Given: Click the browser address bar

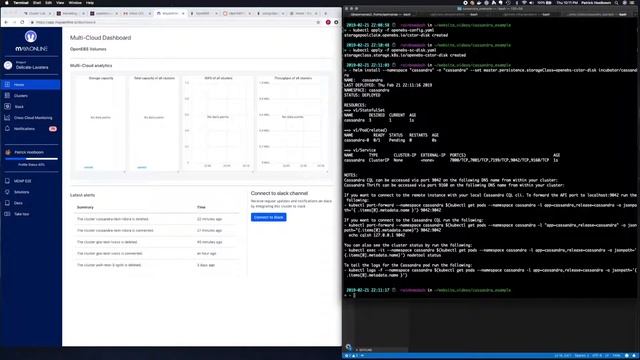Looking at the screenshot, I should [x=176, y=22].
